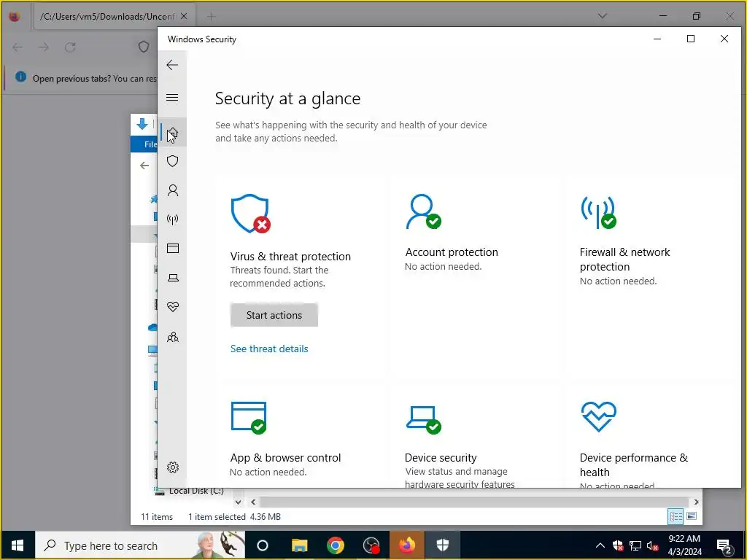The width and height of the screenshot is (747, 560).
Task: Click Firefox back navigation arrow
Action: tap(18, 47)
